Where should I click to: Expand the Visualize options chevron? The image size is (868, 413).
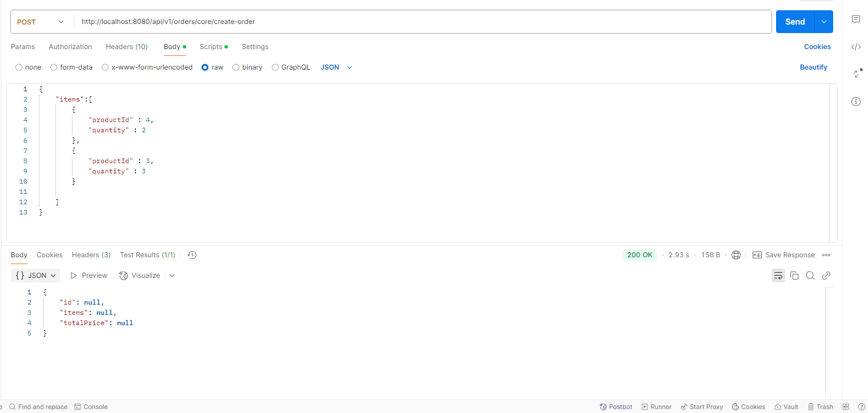tap(172, 276)
